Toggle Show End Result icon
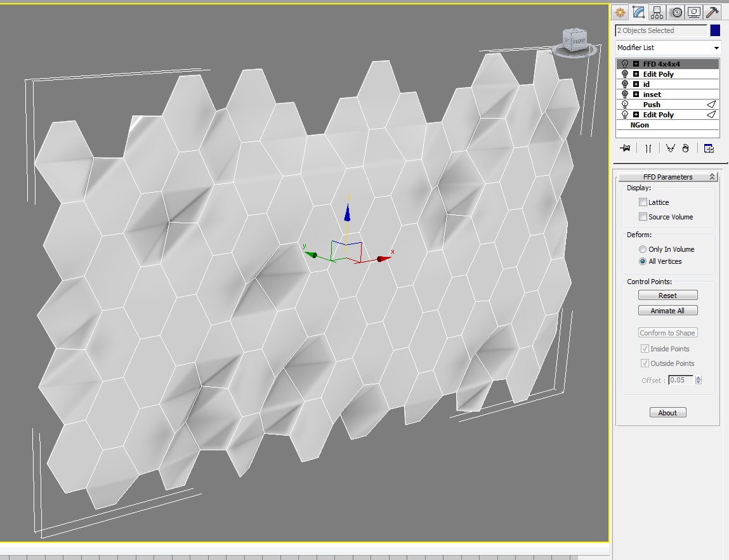 (x=648, y=148)
